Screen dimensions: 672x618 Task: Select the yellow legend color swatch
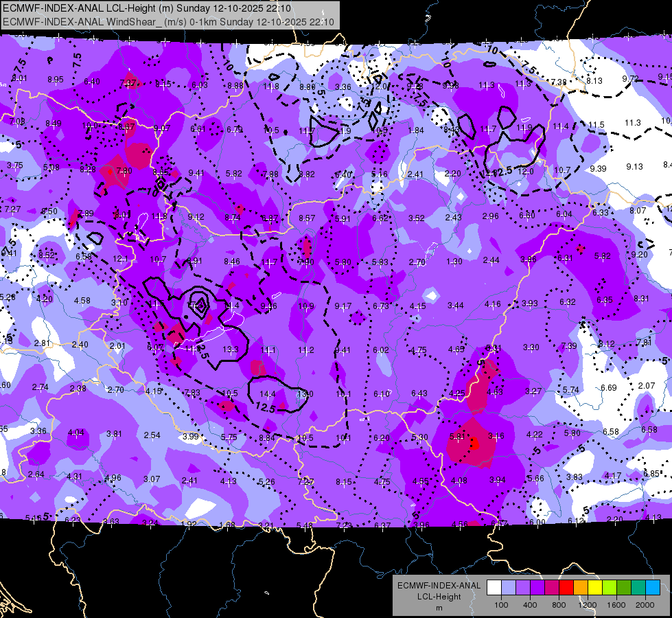point(595,587)
